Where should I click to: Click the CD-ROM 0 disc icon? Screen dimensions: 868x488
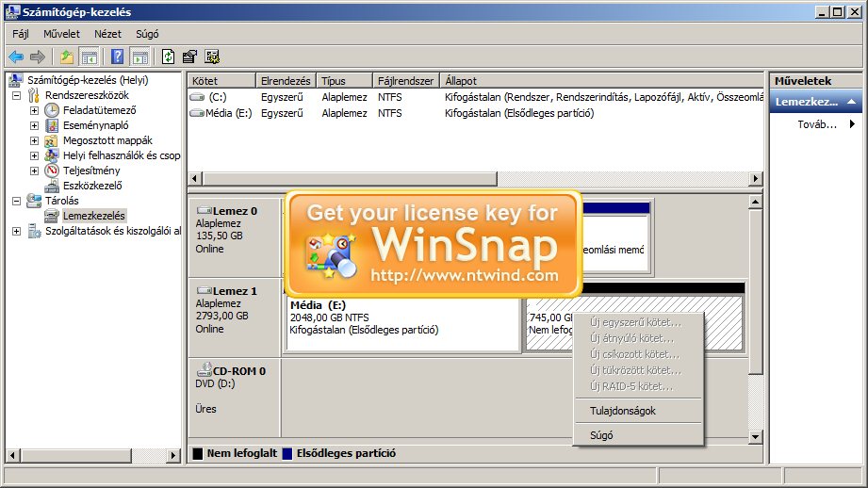coord(205,369)
